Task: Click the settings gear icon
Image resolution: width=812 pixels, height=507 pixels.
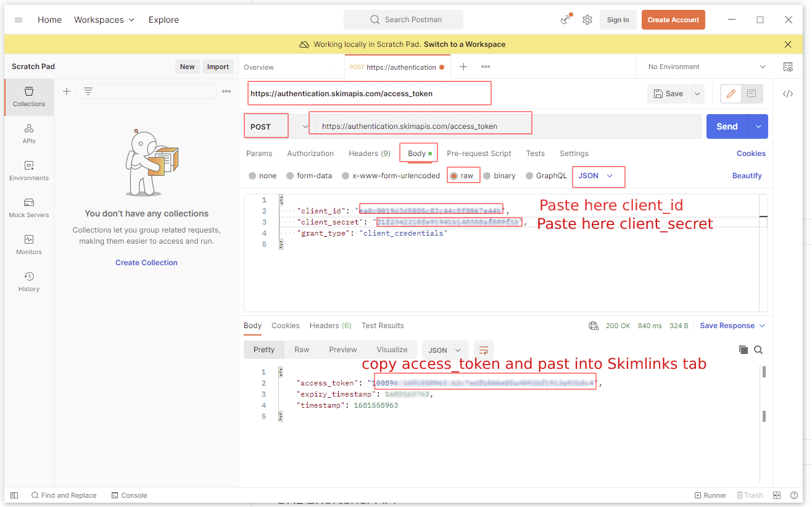Action: tap(587, 20)
